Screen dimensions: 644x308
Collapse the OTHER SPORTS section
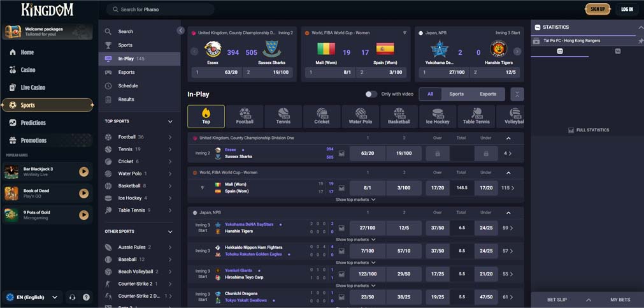pos(170,232)
